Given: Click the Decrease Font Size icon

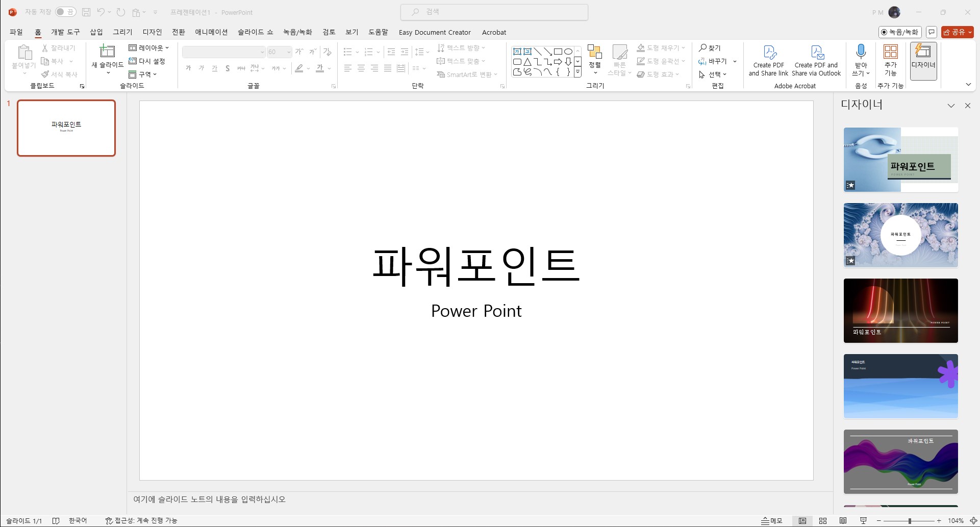Looking at the screenshot, I should click(313, 52).
